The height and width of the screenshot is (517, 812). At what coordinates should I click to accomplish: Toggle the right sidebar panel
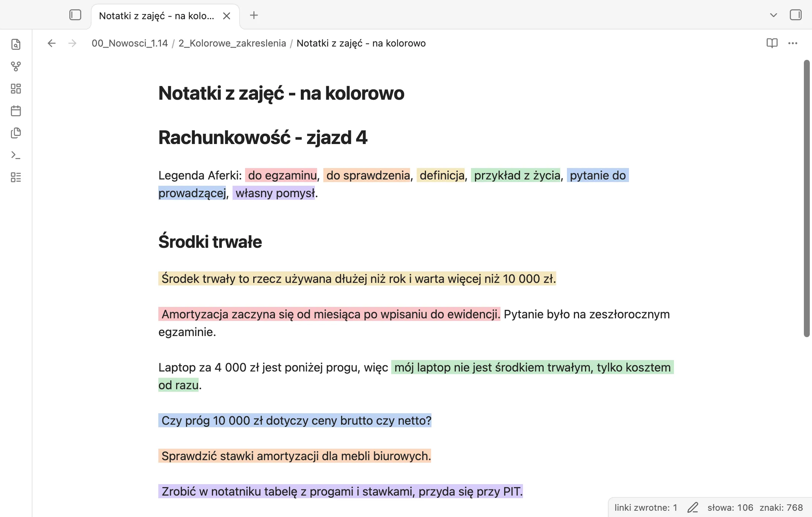coord(796,15)
